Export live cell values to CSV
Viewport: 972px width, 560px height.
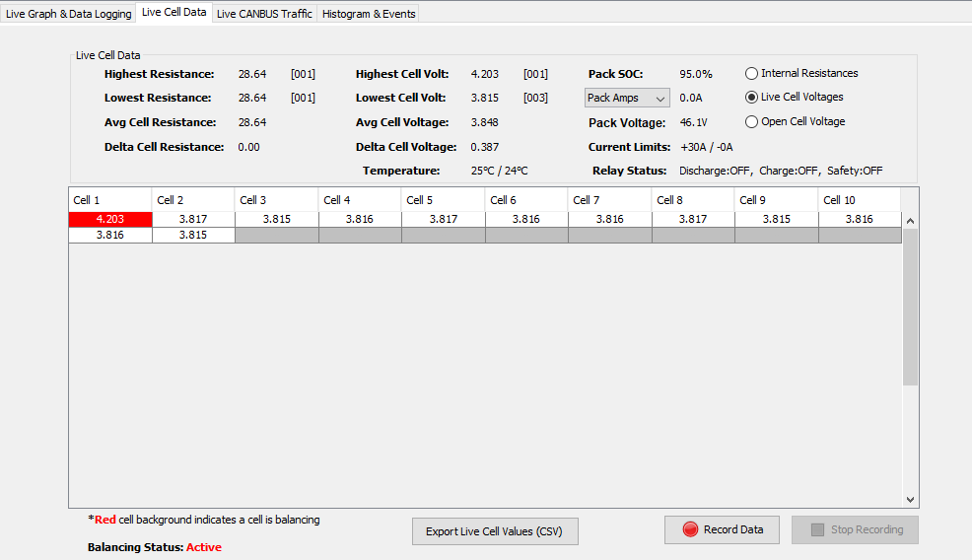point(494,531)
